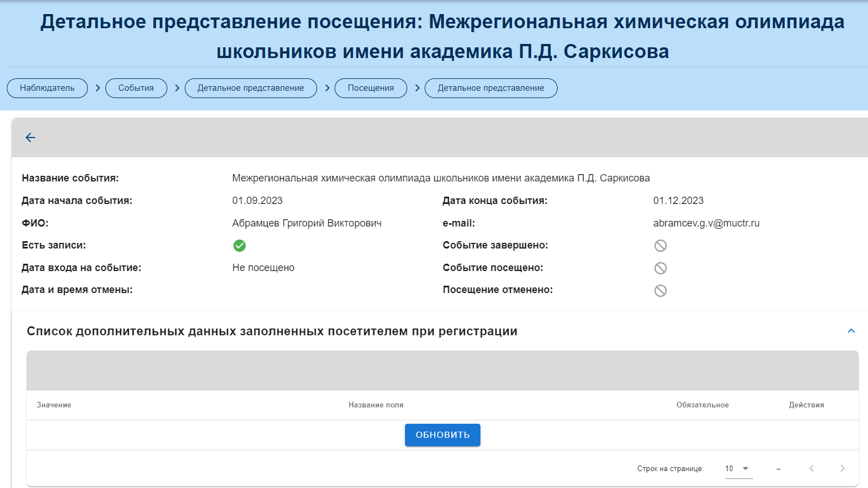Click green checkmark next to 'Есть записи'

coord(239,246)
